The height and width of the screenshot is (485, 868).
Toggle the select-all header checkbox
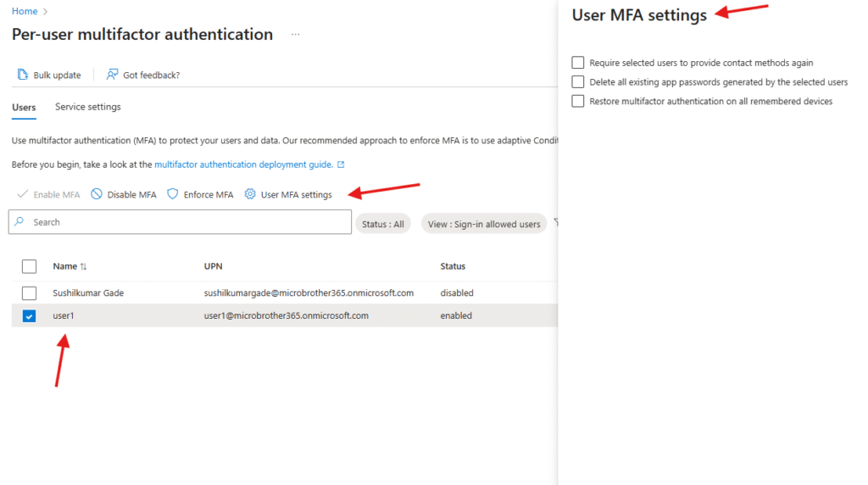pyautogui.click(x=30, y=266)
